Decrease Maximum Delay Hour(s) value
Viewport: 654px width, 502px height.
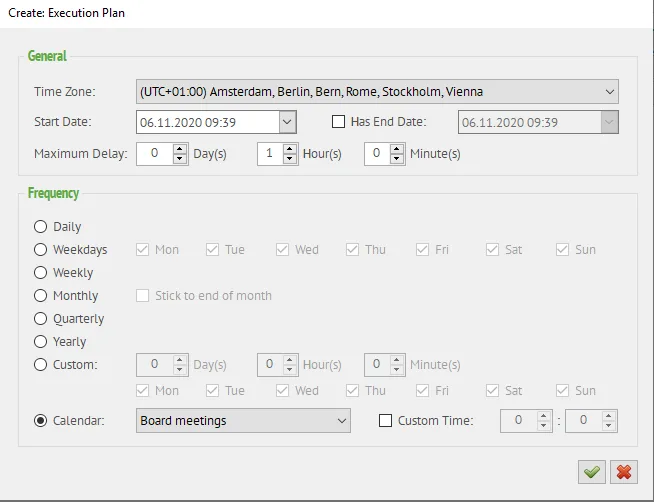289,159
